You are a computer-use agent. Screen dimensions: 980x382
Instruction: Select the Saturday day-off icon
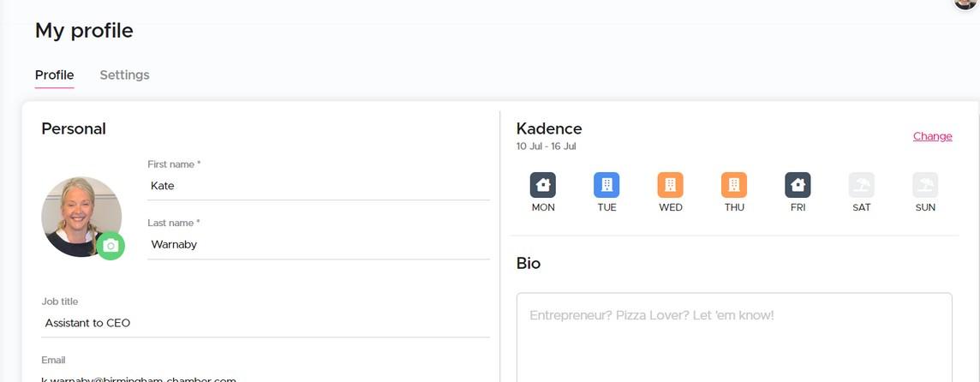[x=861, y=185]
